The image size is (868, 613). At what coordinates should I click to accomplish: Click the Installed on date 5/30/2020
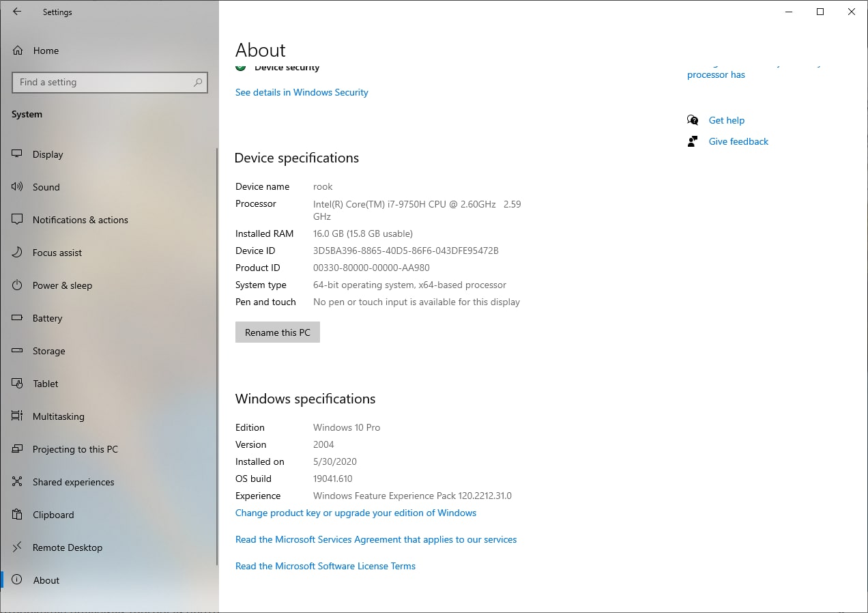coord(335,461)
